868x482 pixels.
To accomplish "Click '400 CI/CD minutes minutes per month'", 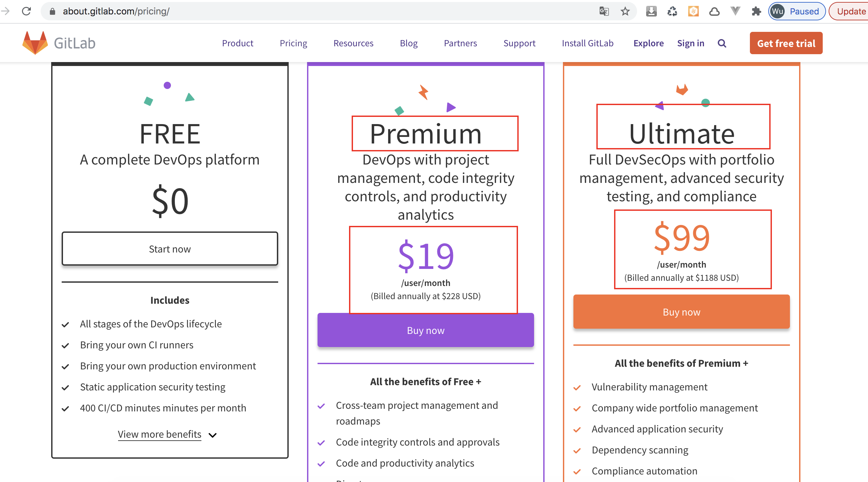I will [163, 408].
